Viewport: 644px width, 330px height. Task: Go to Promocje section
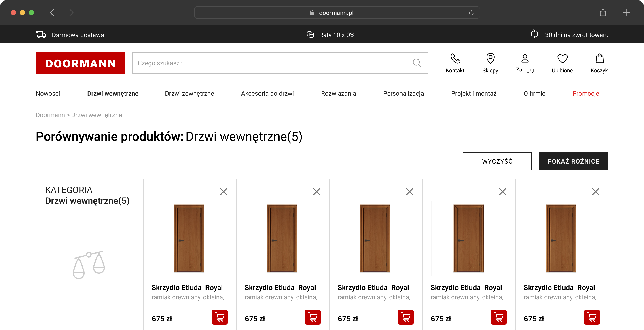click(585, 93)
